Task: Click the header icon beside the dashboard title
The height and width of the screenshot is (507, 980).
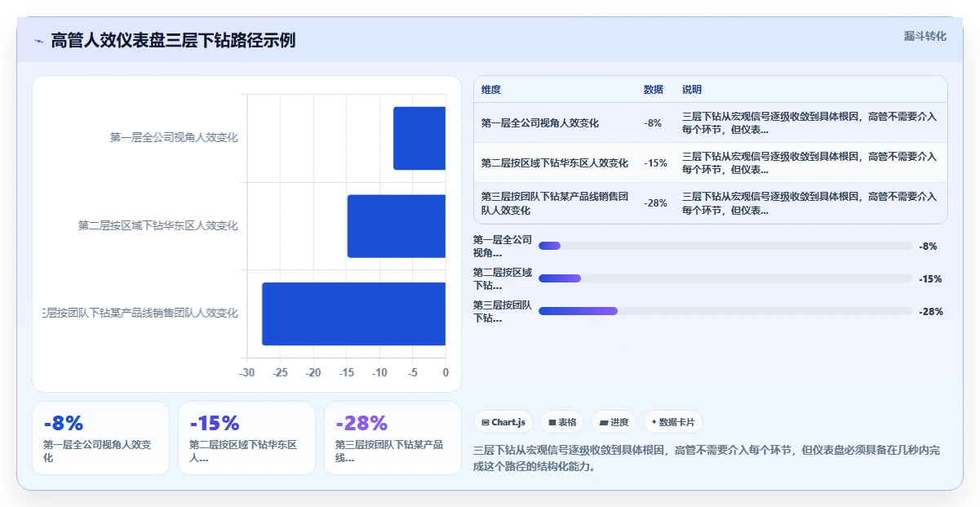Action: click(38, 41)
